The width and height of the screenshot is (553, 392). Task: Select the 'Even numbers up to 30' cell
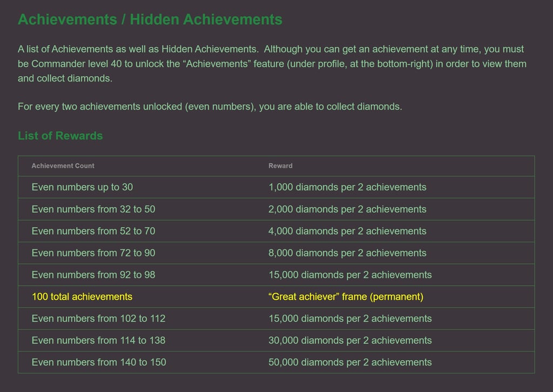82,187
